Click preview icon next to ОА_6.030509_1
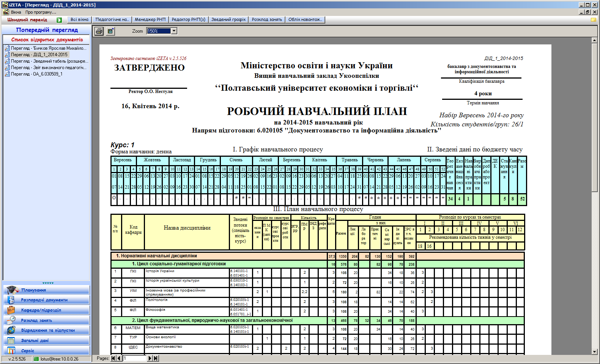Viewport: 600px width, 364px height. coord(7,74)
